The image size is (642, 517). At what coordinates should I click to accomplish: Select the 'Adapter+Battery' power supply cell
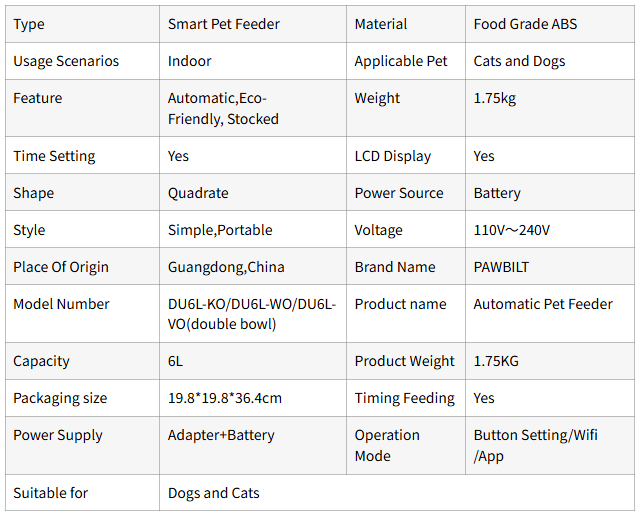[221, 435]
